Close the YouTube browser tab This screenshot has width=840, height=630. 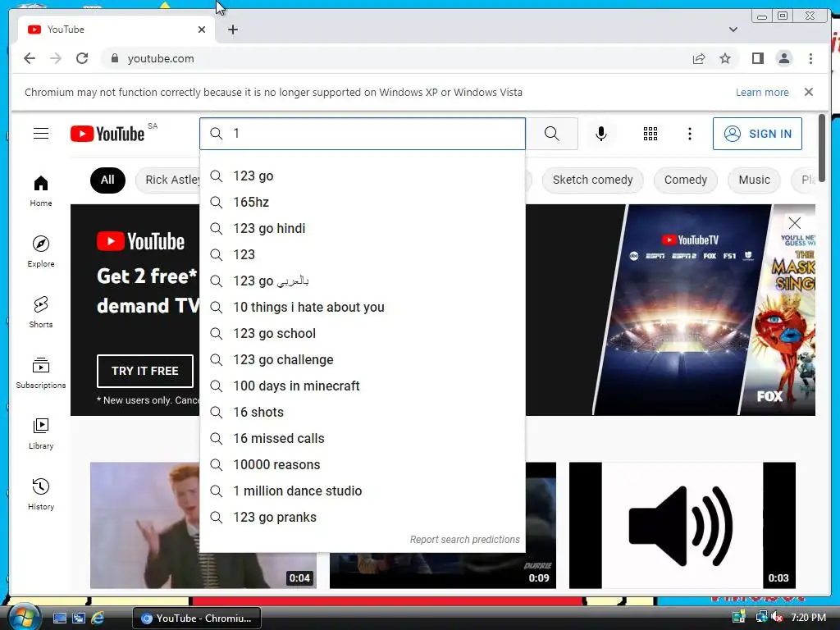pyautogui.click(x=202, y=30)
